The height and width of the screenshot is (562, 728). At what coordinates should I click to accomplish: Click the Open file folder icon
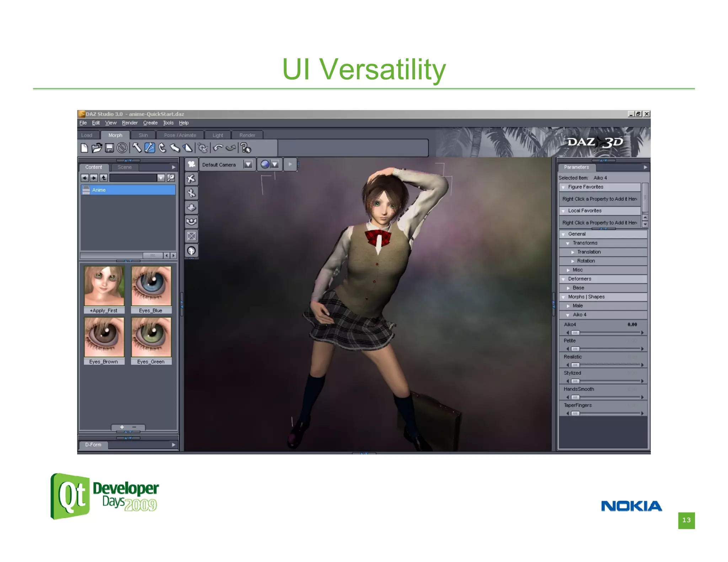(97, 148)
